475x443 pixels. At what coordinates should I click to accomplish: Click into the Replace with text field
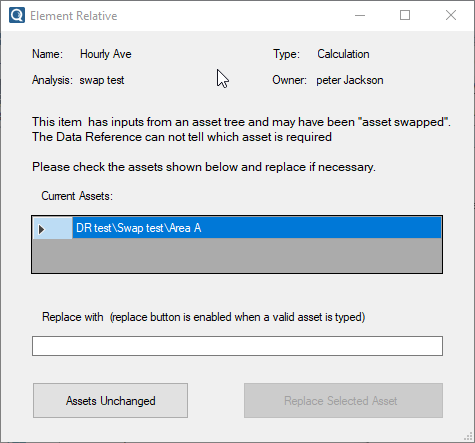point(237,346)
